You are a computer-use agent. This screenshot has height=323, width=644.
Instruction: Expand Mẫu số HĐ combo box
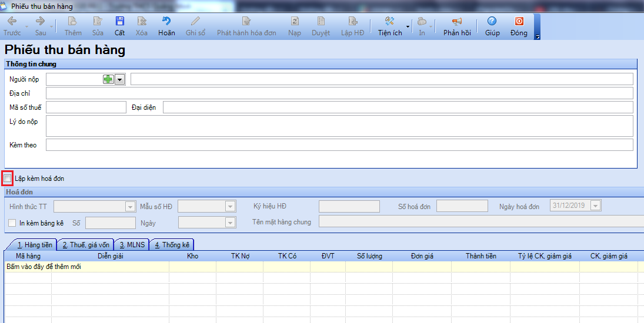tap(231, 207)
